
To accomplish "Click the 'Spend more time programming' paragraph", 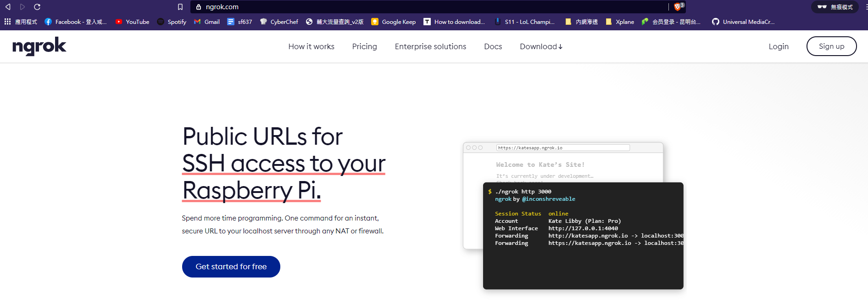I will (x=283, y=225).
